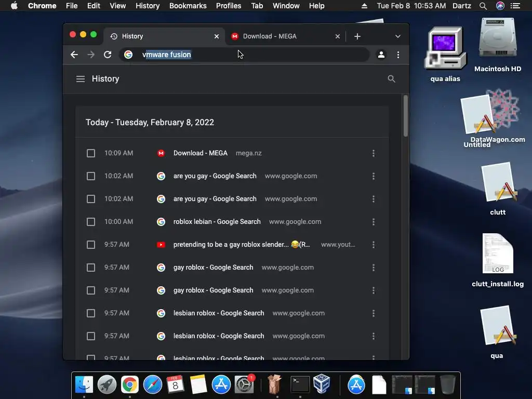532x399 pixels.
Task: Check the box for roblox lebian entry
Action: [90, 222]
